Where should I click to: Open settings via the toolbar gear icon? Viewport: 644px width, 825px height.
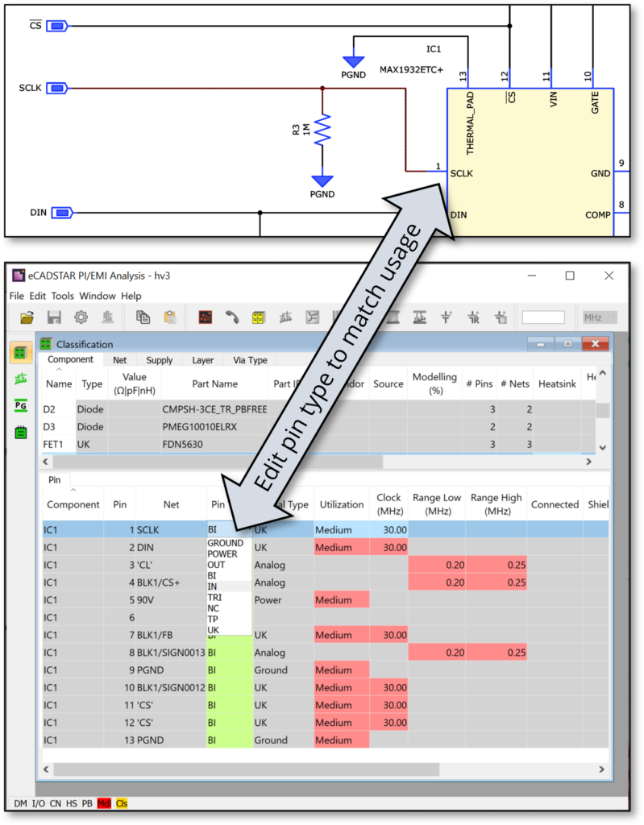coord(81,317)
